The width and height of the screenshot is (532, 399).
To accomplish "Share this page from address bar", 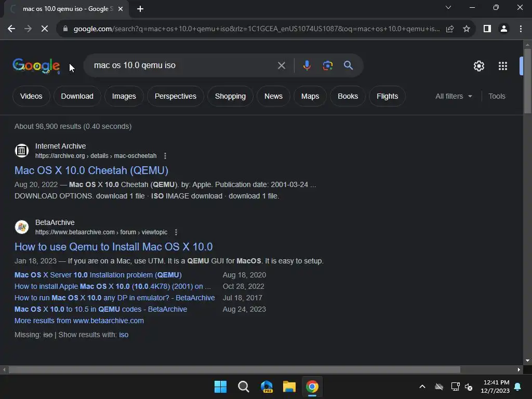I will click(450, 29).
